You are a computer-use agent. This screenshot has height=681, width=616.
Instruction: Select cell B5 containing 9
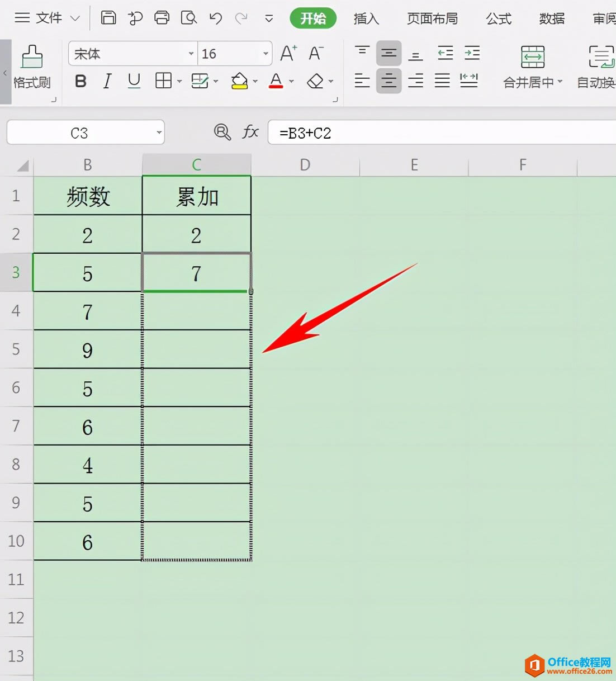point(88,349)
